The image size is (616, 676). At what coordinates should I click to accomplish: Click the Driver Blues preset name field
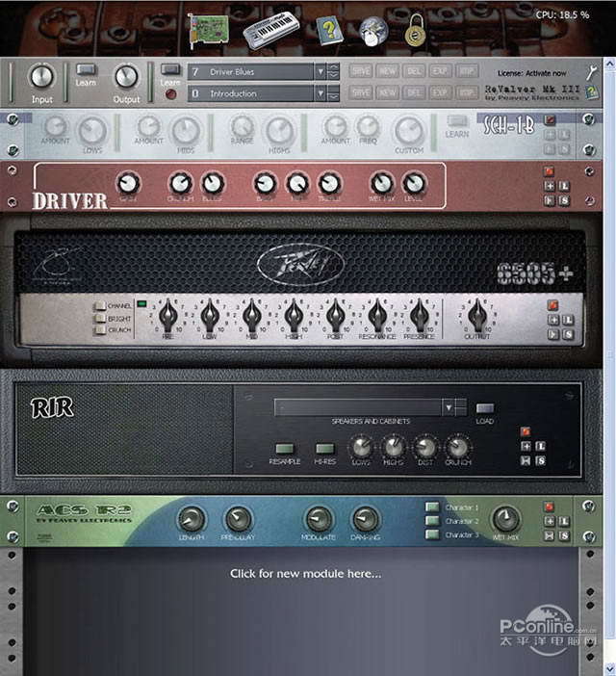pos(250,71)
